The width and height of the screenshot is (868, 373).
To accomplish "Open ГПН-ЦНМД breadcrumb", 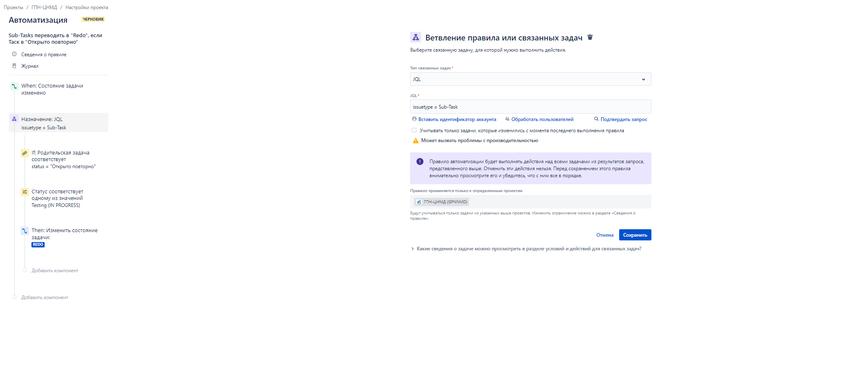I will tap(44, 7).
